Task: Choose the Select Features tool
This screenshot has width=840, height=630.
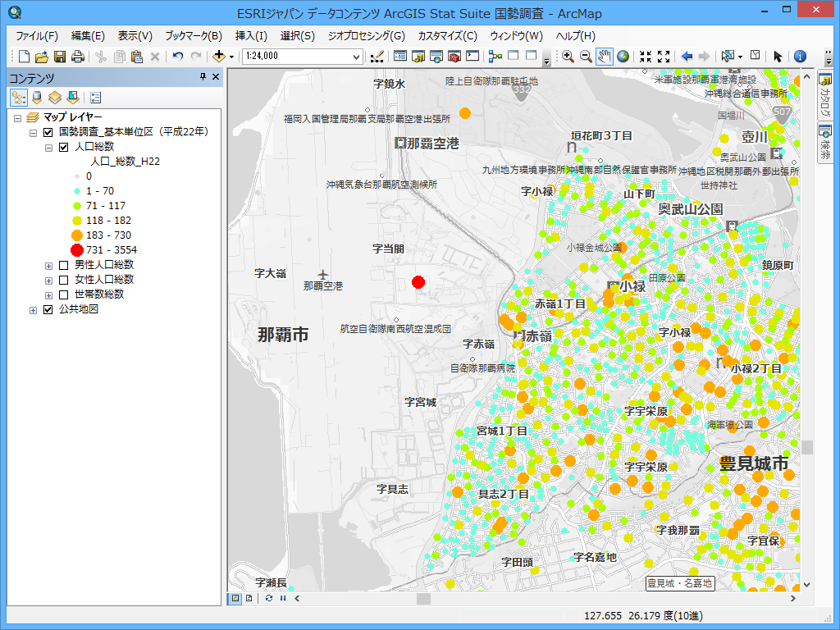Action: (728, 57)
